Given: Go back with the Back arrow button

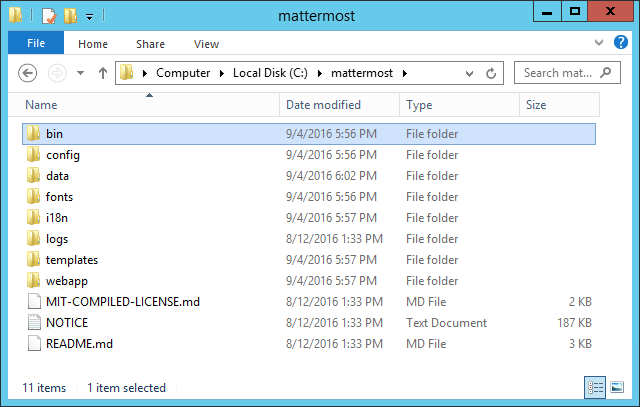Looking at the screenshot, I should coord(28,73).
